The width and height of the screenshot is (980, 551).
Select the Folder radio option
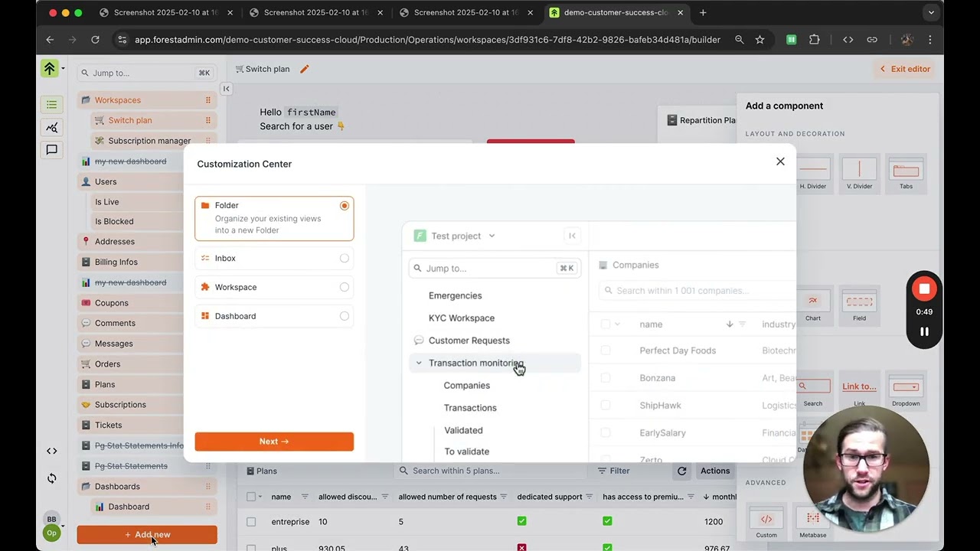click(x=345, y=206)
